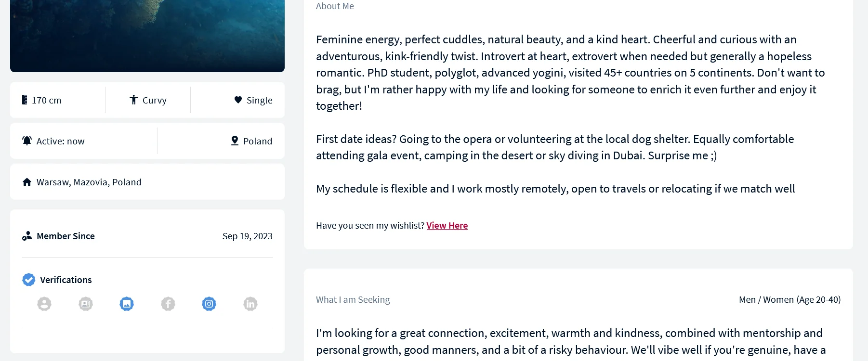The width and height of the screenshot is (868, 361).
Task: Click the profile photo image
Action: pos(147,36)
